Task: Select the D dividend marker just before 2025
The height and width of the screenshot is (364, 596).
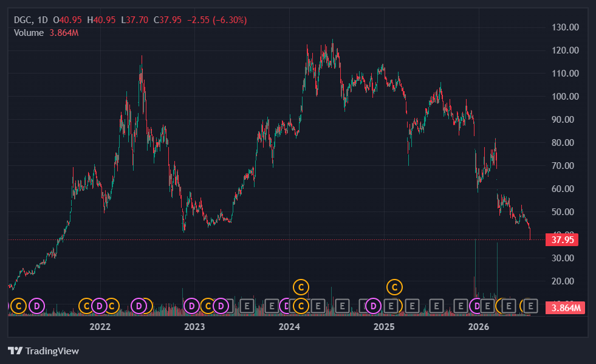Action: pyautogui.click(x=373, y=306)
